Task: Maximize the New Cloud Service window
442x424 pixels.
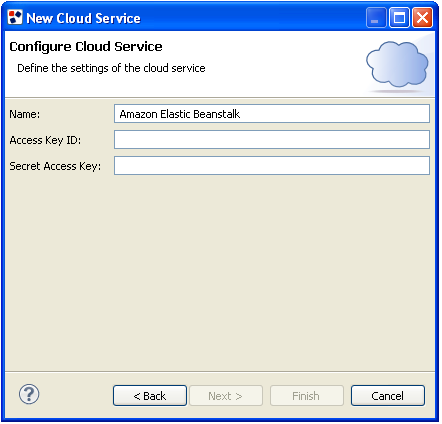Action: pos(399,18)
